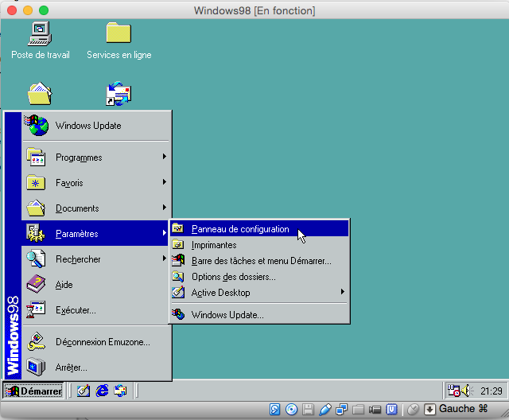This screenshot has width=509, height=420.
Task: Click the Rechercher magnifier icon
Action: click(36, 259)
